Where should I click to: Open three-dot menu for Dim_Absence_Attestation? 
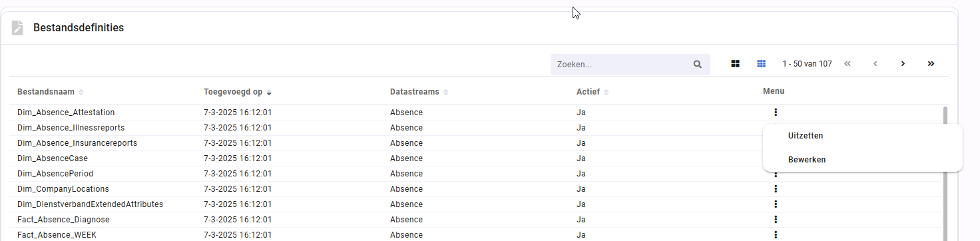(776, 113)
